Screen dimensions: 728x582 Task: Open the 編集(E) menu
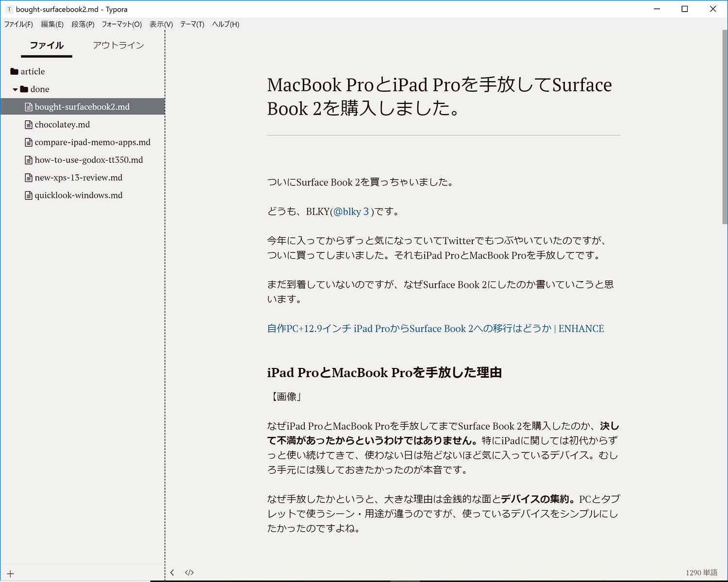(52, 24)
